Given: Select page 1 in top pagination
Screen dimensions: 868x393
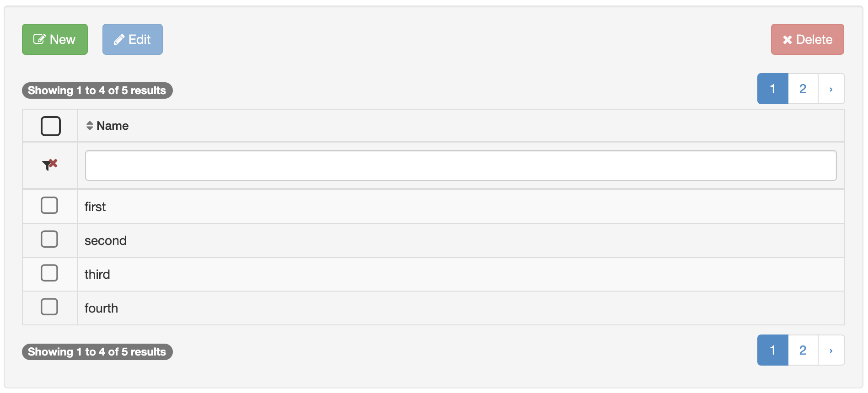Looking at the screenshot, I should point(773,89).
